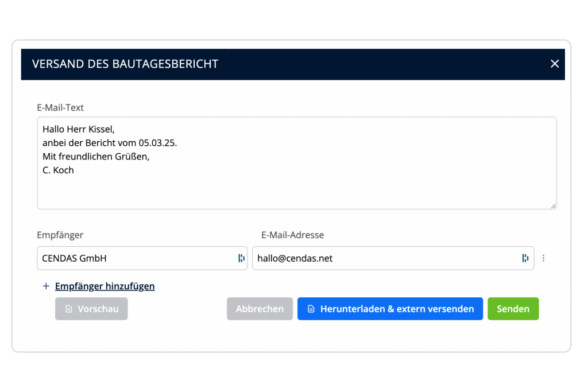Screen dimensions: 588x392
Task: Click the document icon on Herunterladen & extern versenden
Action: coord(310,309)
